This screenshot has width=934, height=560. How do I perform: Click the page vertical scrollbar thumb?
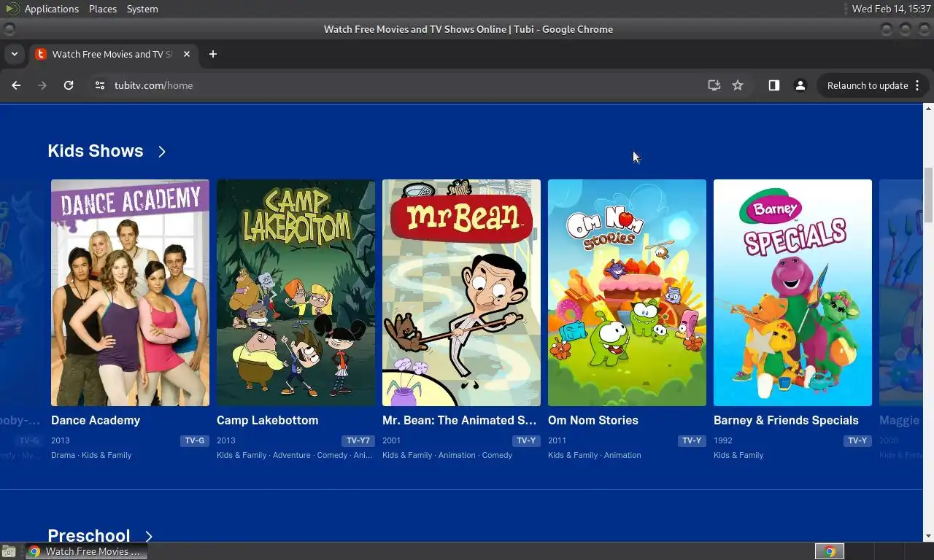point(928,195)
